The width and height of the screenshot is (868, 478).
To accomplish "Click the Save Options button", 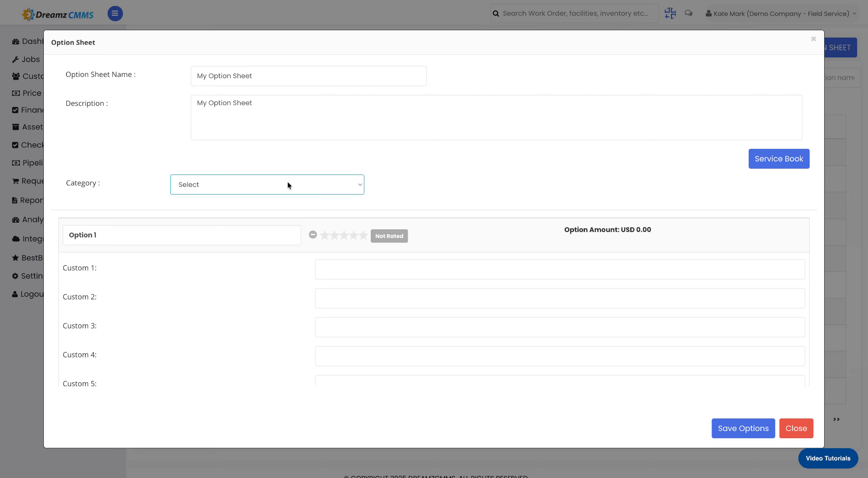I will coord(743,428).
